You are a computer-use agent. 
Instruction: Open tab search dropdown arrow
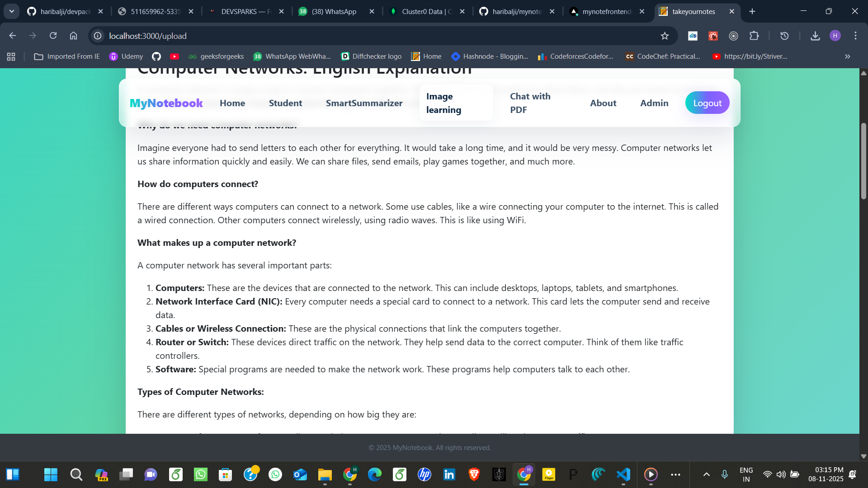(x=12, y=11)
